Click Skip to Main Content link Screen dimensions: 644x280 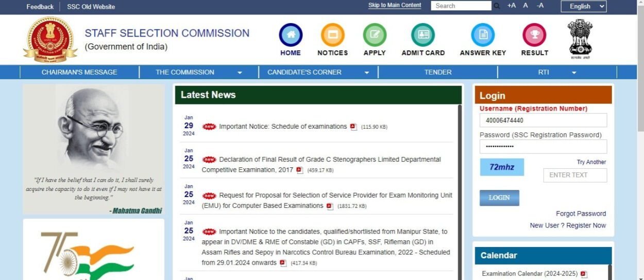coord(395,5)
